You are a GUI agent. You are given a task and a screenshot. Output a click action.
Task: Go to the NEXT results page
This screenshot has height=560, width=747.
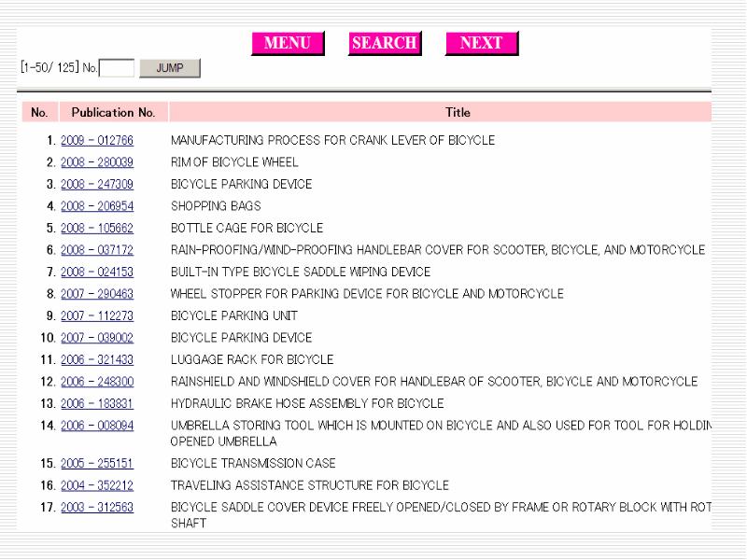click(481, 44)
